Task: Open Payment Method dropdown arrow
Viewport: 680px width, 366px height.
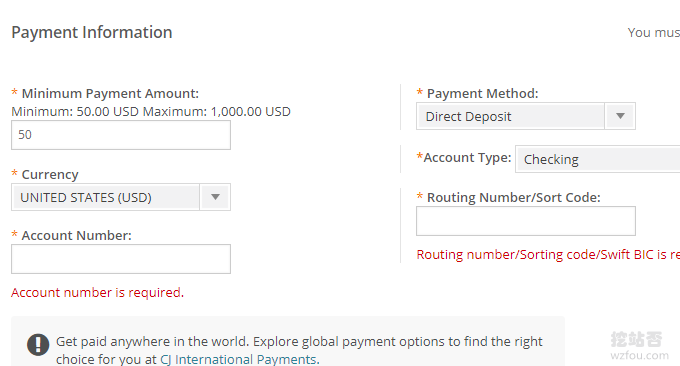Action: (x=620, y=116)
